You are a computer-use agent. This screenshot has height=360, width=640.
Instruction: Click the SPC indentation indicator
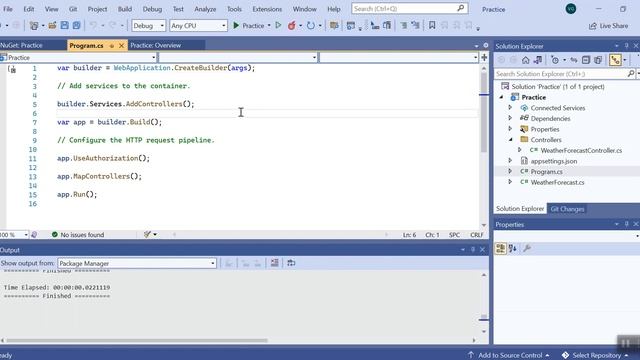454,235
